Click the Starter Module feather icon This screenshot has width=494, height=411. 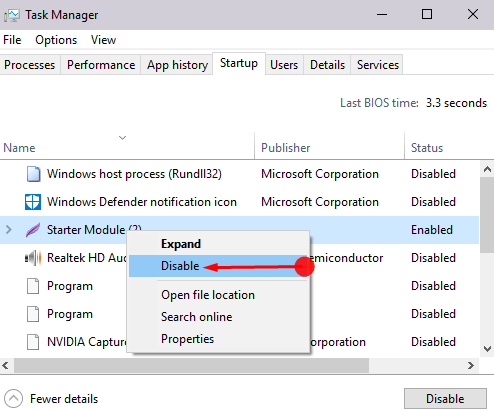[33, 230]
